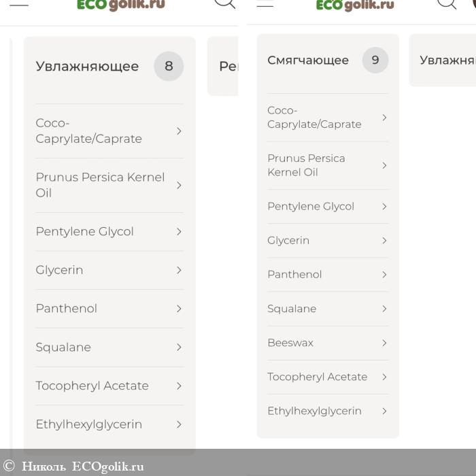
Task: Click the ECOgolik.ru logo in the left screenshot
Action: [121, 5]
